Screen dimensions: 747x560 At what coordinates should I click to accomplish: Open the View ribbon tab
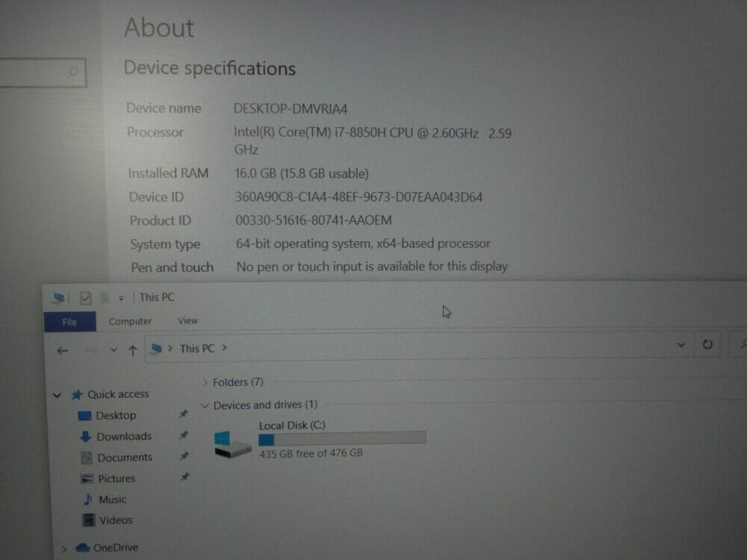[187, 321]
